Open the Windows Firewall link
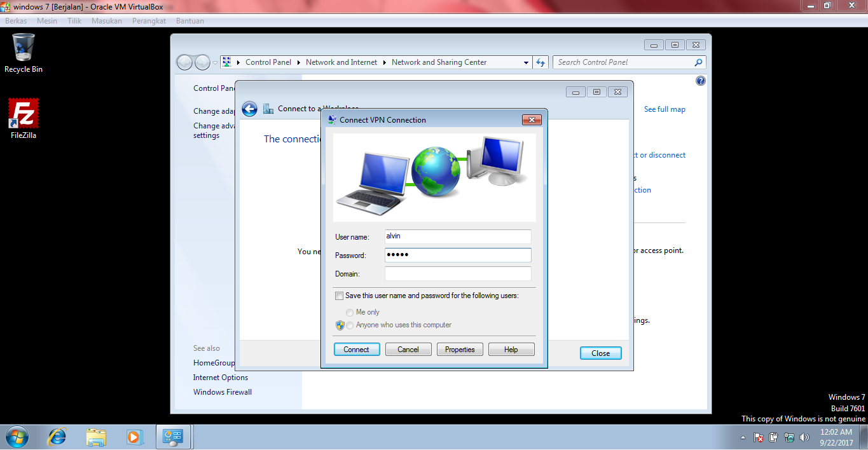This screenshot has height=450, width=868. (x=223, y=392)
